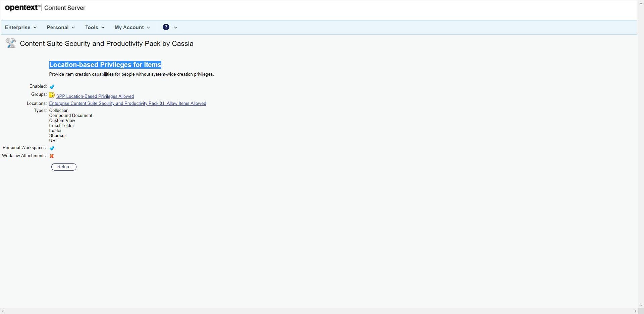Click the 'Custom View' type entry
644x314 pixels.
tap(62, 121)
